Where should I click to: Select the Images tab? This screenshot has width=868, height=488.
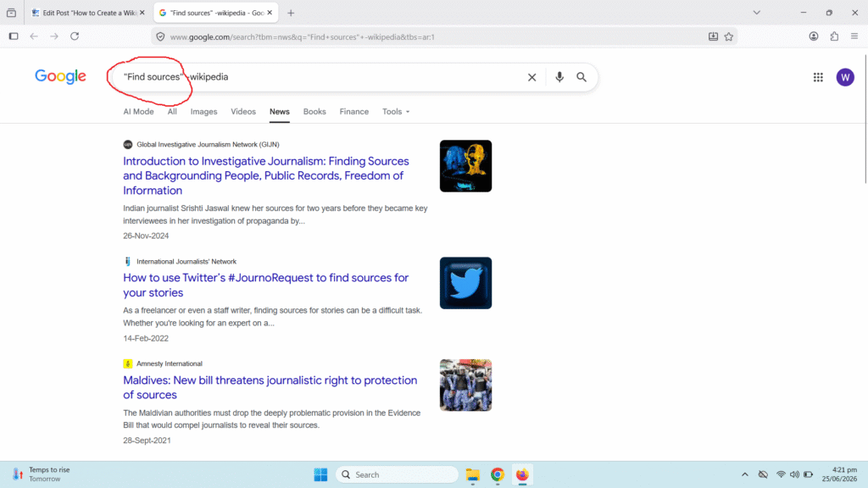coord(203,112)
